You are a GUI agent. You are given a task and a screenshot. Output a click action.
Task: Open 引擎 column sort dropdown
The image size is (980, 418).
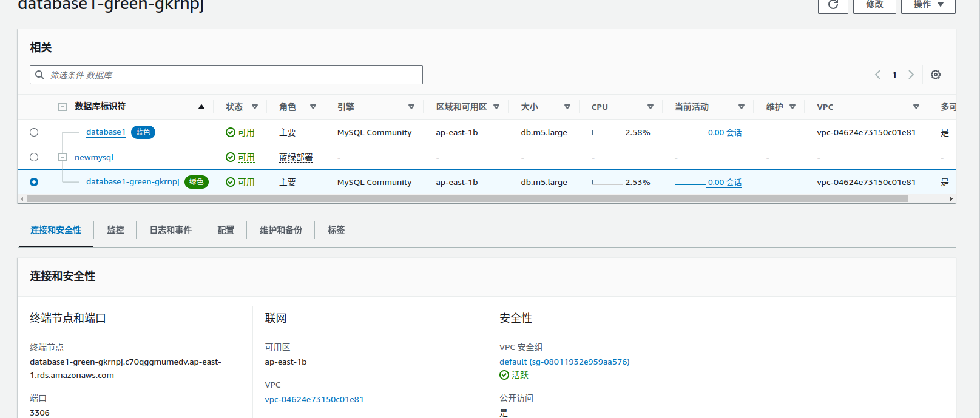tap(411, 107)
